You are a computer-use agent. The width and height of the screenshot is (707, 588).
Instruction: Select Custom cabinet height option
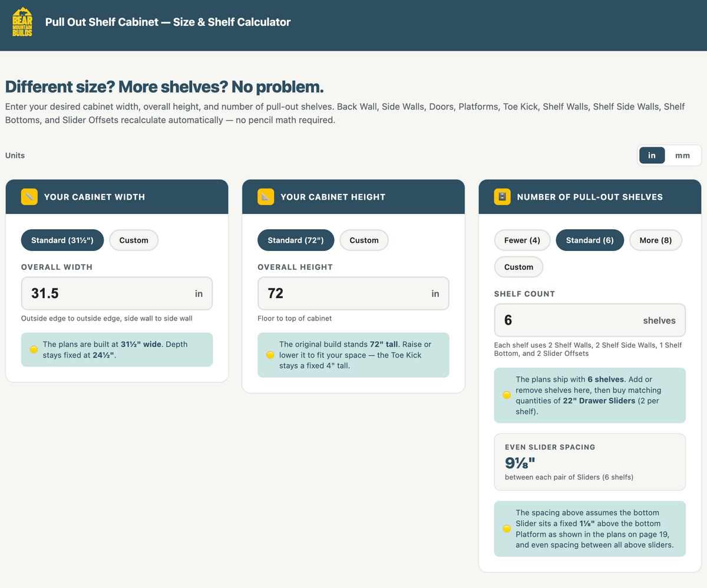(x=364, y=240)
